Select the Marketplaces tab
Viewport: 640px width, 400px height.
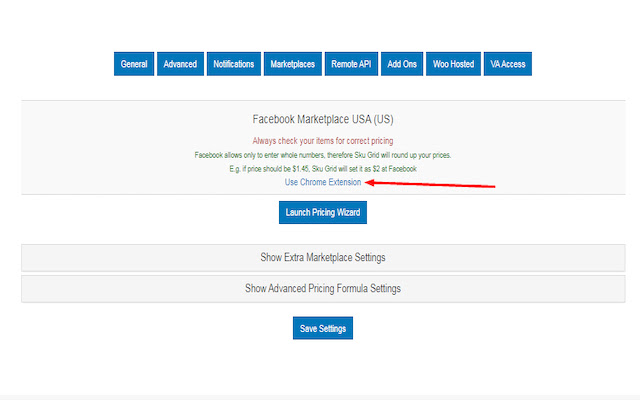pos(293,64)
